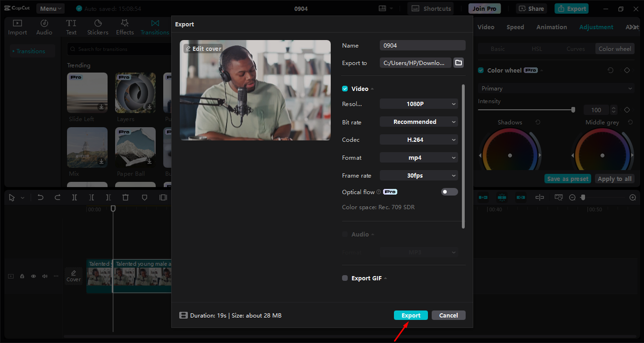This screenshot has height=343, width=644.
Task: Lock the video track
Action: [x=22, y=276]
